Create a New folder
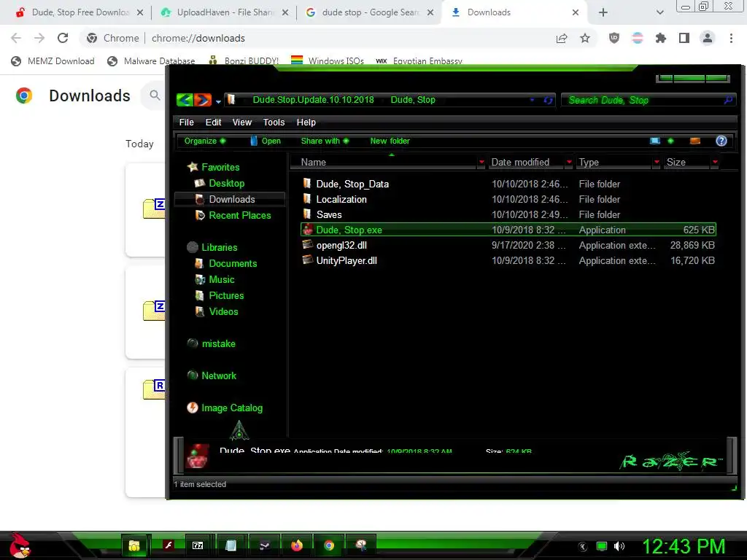747x560 pixels. tap(390, 141)
